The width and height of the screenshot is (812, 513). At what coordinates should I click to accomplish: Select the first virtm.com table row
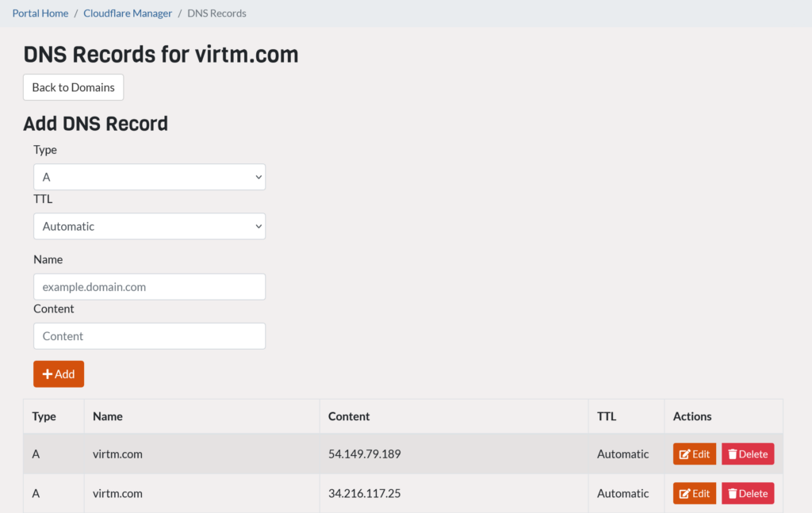tap(317, 454)
